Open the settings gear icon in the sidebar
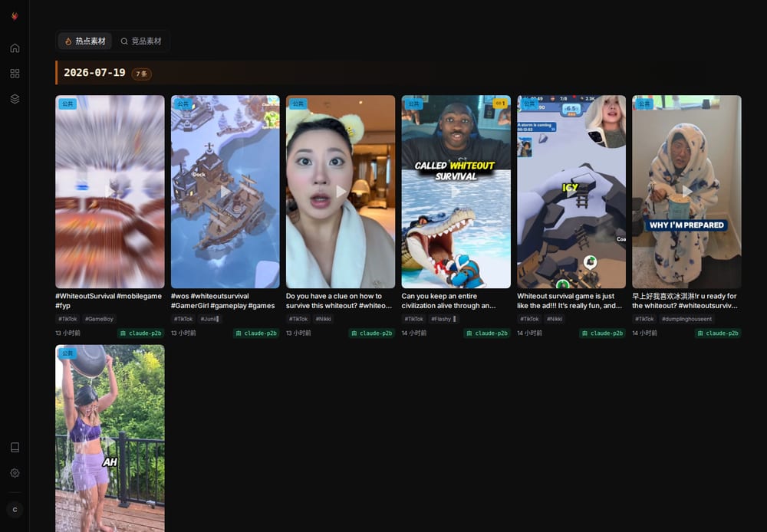 (x=15, y=473)
